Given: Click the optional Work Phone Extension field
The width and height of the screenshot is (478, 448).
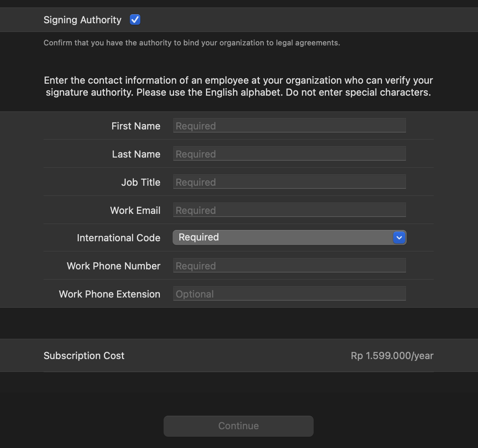Looking at the screenshot, I should [x=289, y=294].
